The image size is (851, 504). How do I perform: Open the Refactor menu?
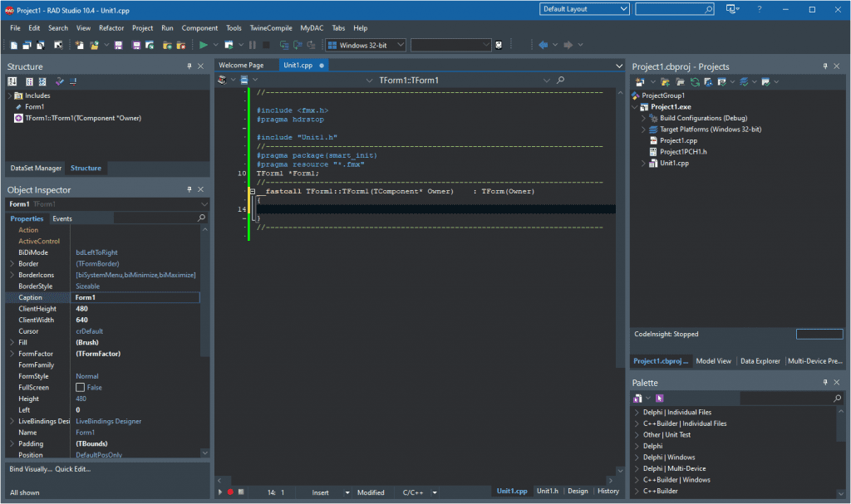pos(111,28)
